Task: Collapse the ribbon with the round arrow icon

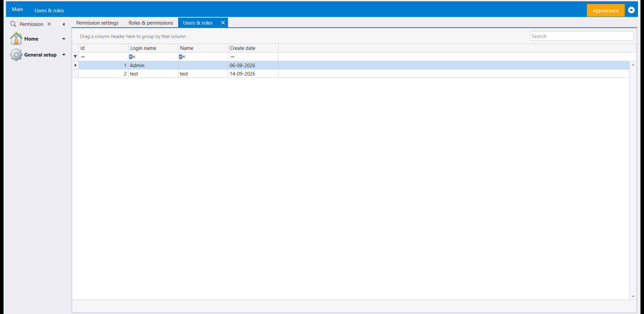Action: tap(631, 10)
